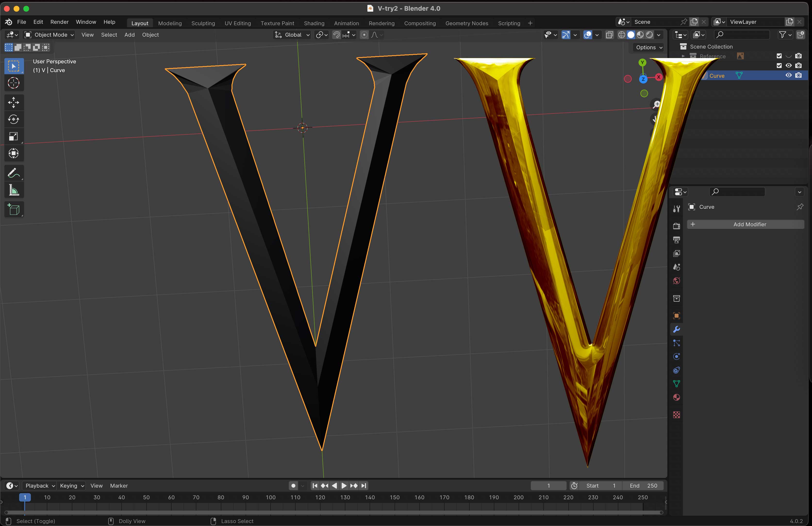
Task: Open the Object Constraints properties tab
Action: point(677,370)
